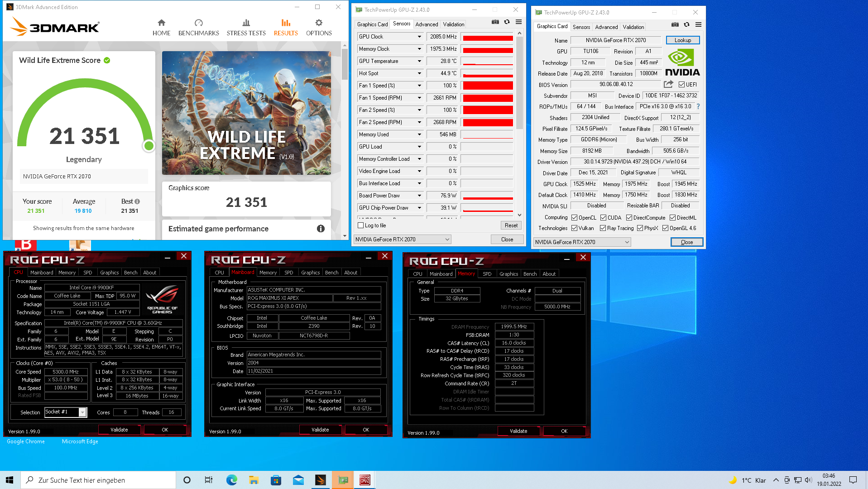
Task: Switch to 3DMark taskbar icon
Action: (320, 480)
